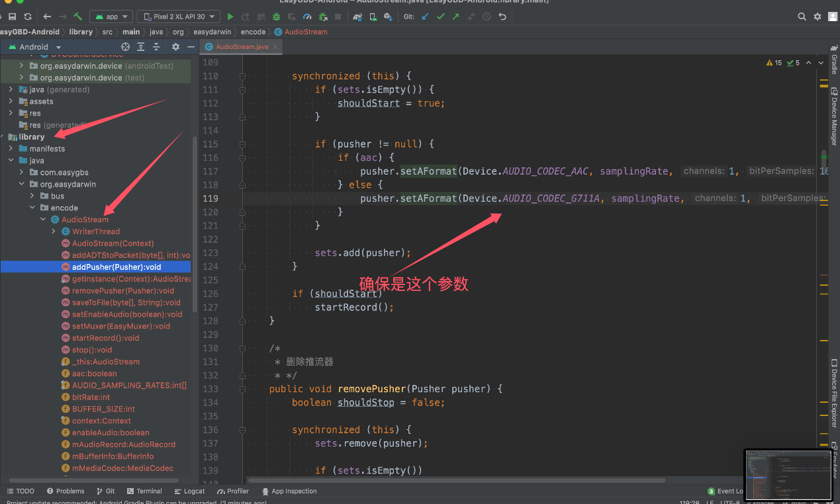The image size is (840, 504).
Task: Open the Search Everywhere magnifier
Action: (x=802, y=17)
